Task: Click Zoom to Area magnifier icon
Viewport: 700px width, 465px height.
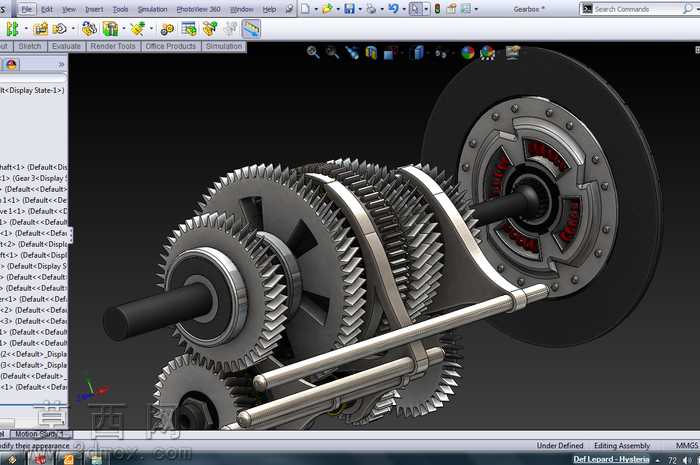Action: click(332, 53)
